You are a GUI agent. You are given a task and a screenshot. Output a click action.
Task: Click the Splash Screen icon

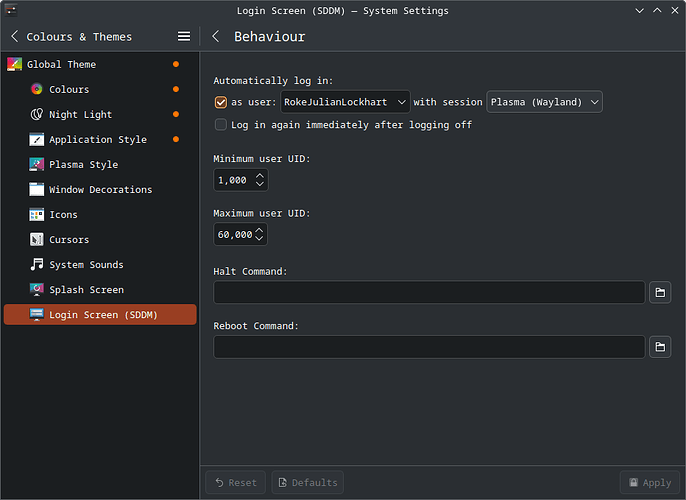click(x=37, y=290)
